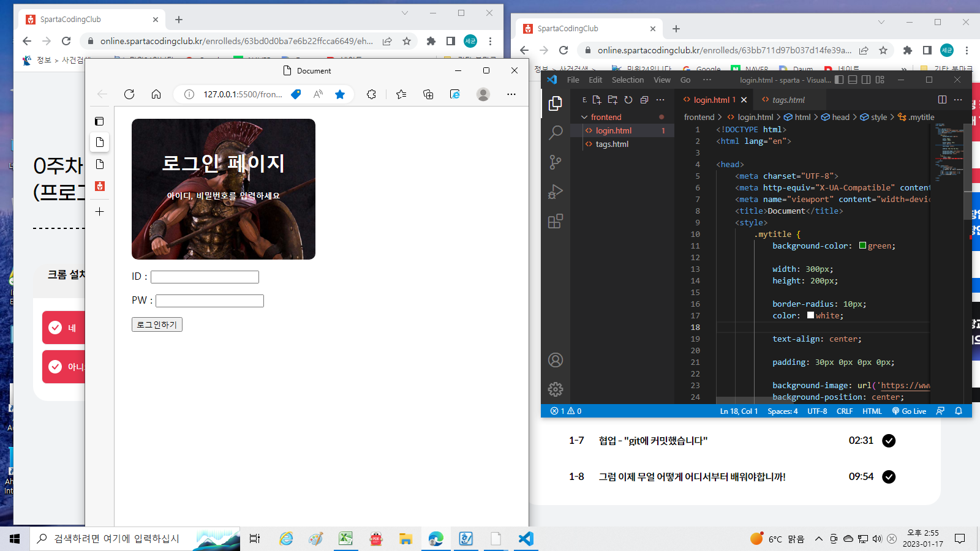Open Extensions puzzle icon in Edge
The height and width of the screenshot is (551, 980).
(x=371, y=94)
